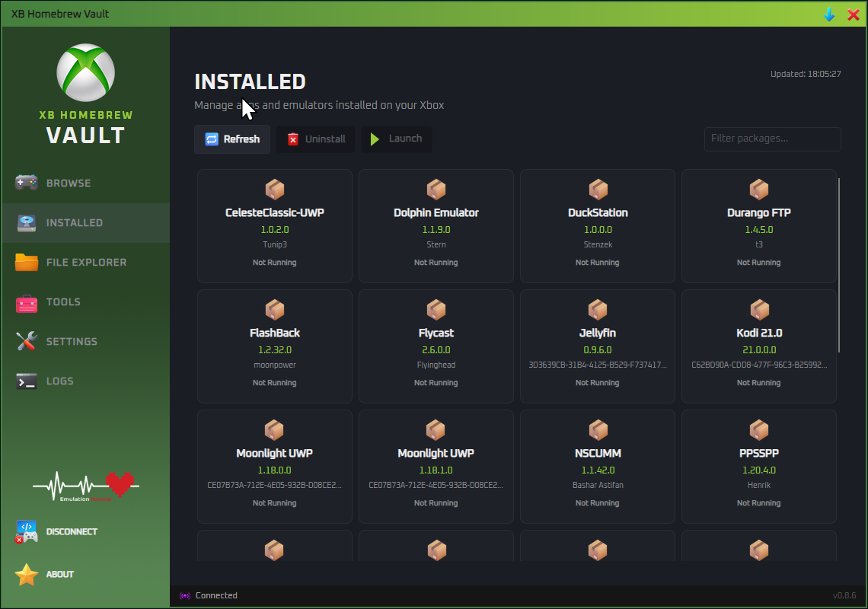Click the Moonlight UWP 1.18.0.0 package icon
Image resolution: width=868 pixels, height=609 pixels.
coord(275,429)
